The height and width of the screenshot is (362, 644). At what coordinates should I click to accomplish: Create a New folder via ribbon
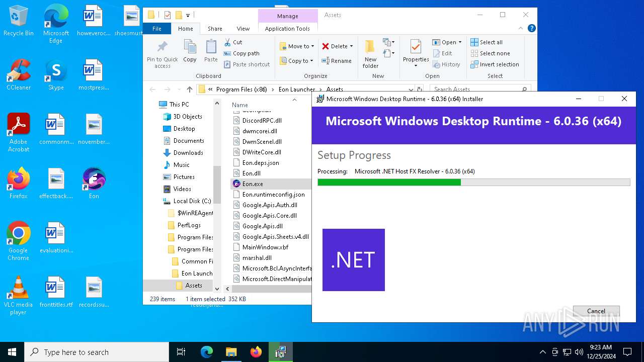pos(370,54)
